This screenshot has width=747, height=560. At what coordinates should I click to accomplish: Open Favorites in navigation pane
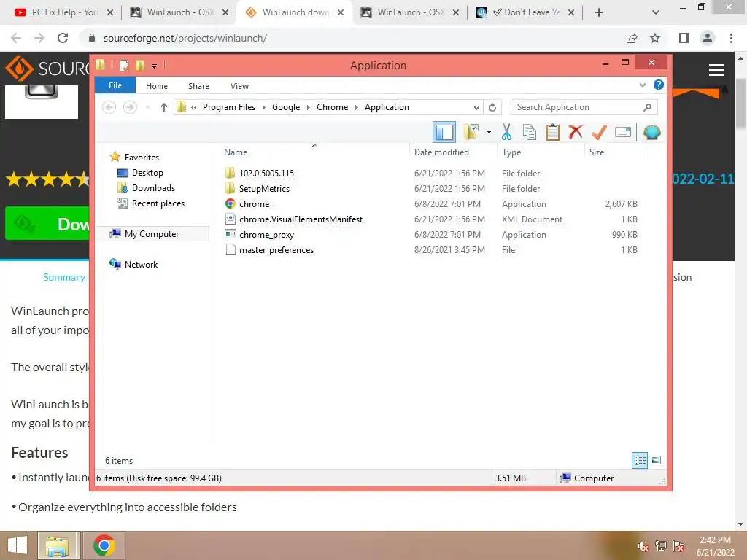142,157
